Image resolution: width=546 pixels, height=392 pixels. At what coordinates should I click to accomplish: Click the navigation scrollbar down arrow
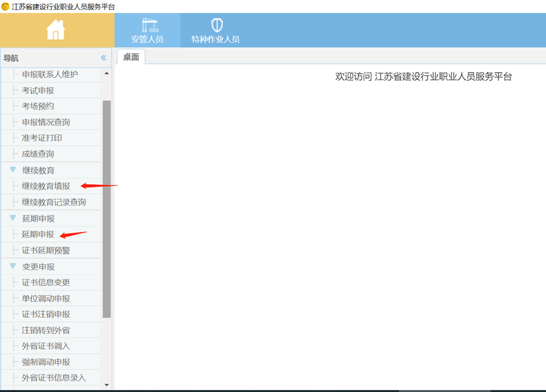point(106,385)
